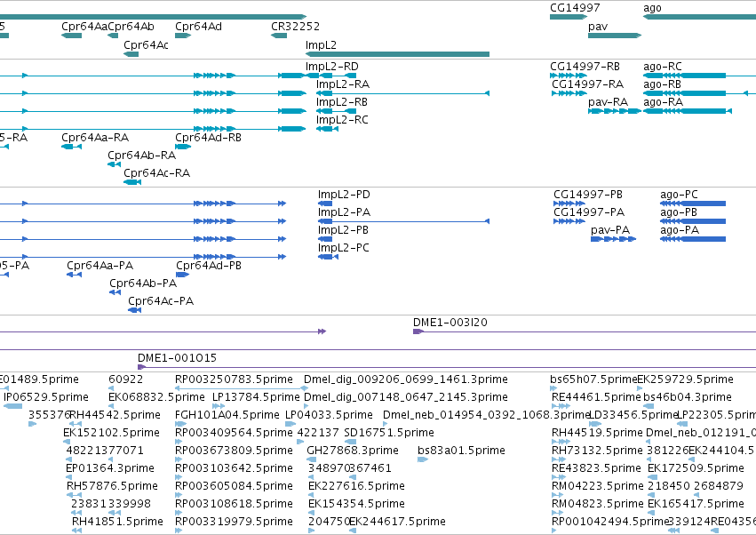Select the SD16751.5prime EST label
The height and width of the screenshot is (535, 756).
tap(389, 433)
